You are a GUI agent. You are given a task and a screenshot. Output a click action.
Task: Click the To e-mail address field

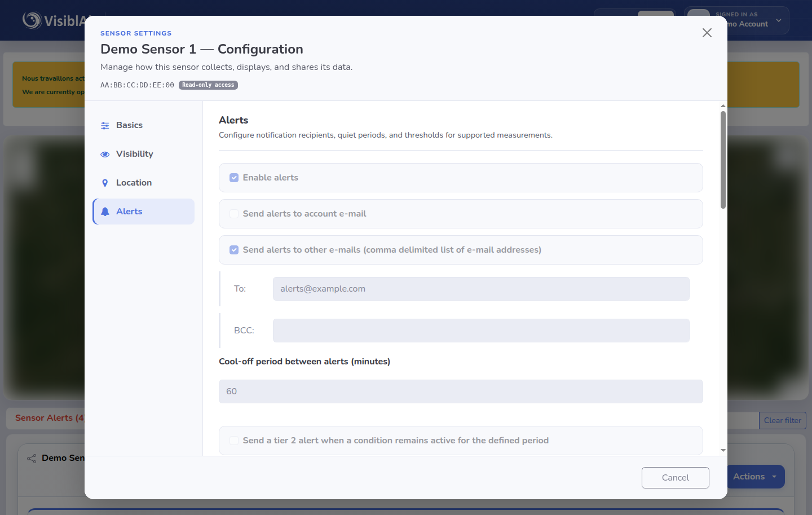coord(481,289)
